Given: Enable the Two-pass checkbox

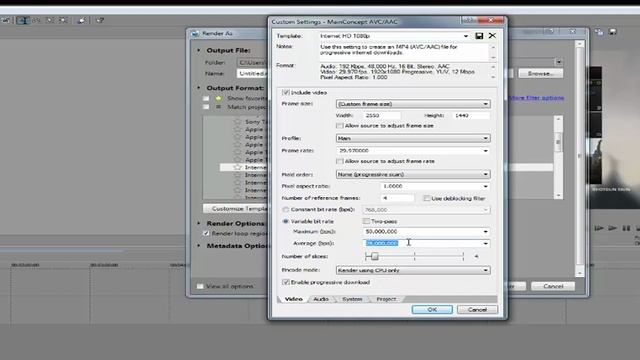Looking at the screenshot, I should tap(366, 221).
